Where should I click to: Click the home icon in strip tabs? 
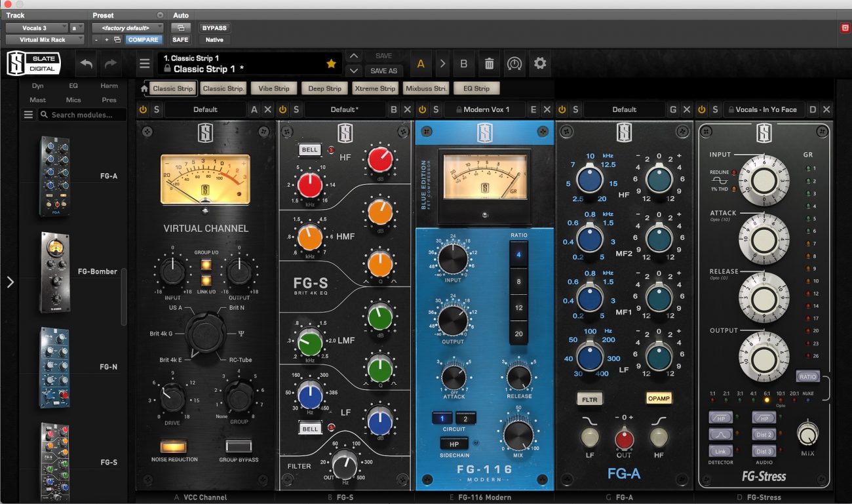coord(144,88)
